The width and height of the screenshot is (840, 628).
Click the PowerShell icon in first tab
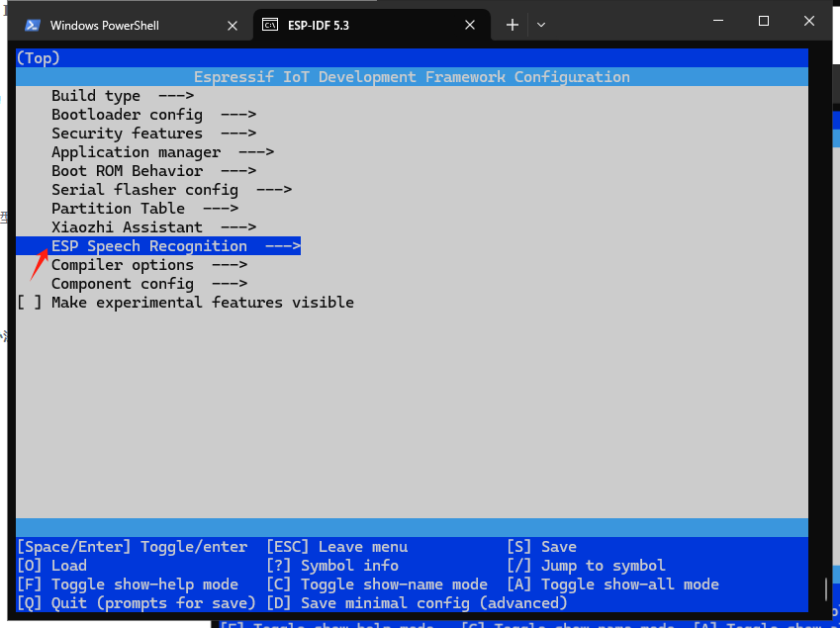[x=33, y=25]
